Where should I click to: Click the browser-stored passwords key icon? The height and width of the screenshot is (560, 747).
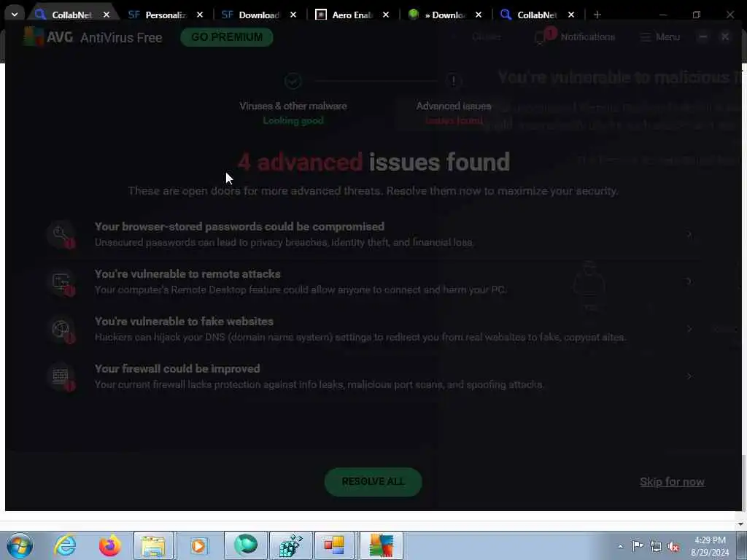pos(61,234)
